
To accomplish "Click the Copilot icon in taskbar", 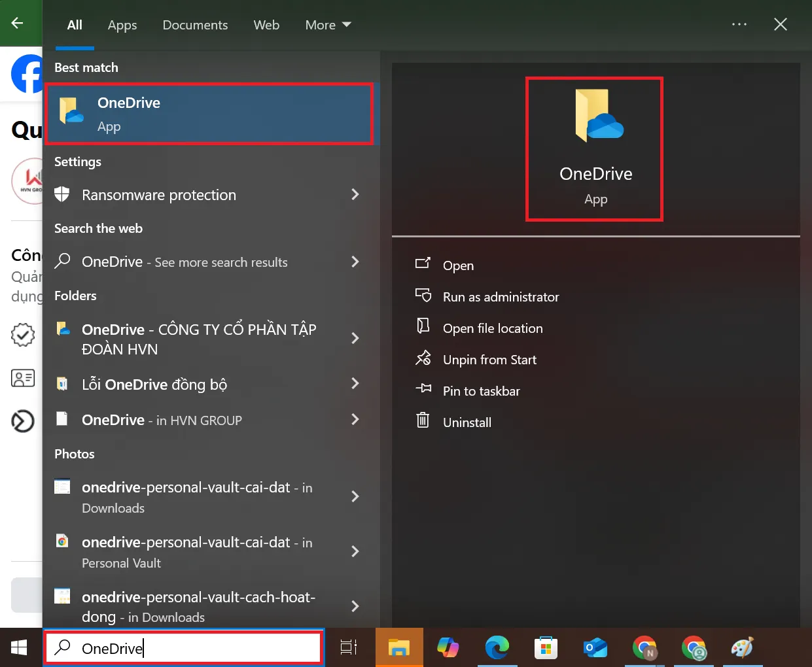I will tap(448, 648).
